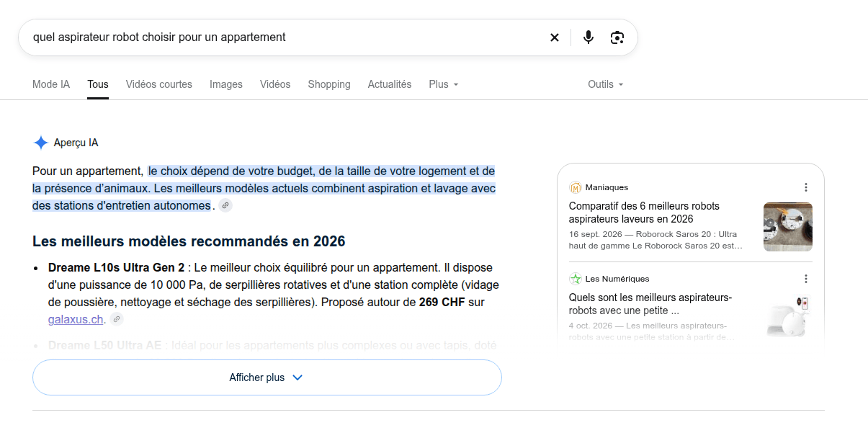Open 'Comparatif des 6 meilleurs robots aspirateurs laveurs' article
The height and width of the screenshot is (425, 868).
[x=644, y=212]
